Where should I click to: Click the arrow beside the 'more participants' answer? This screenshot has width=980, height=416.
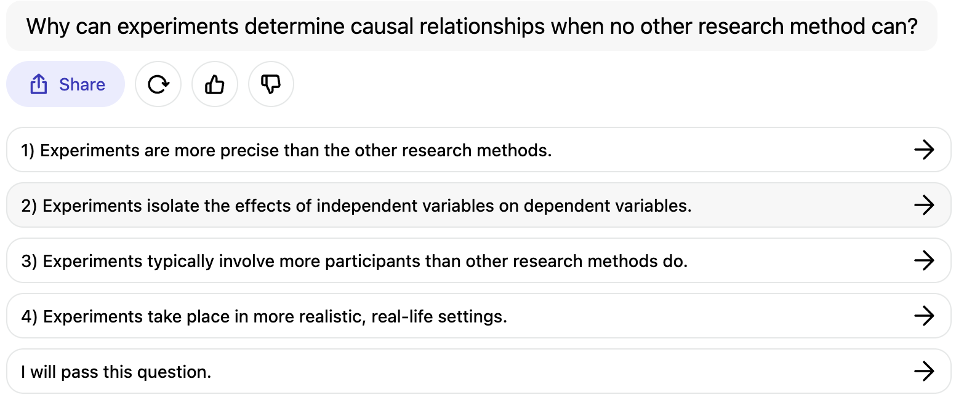[924, 260]
